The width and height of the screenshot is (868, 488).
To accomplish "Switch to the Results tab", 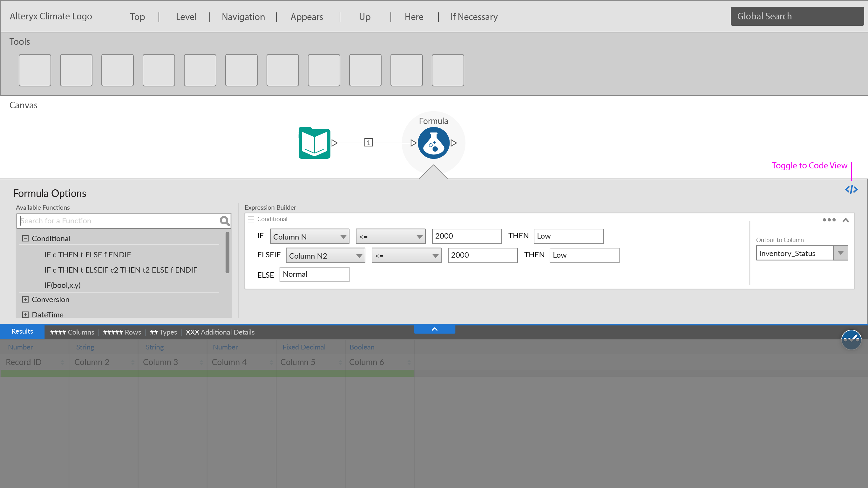I will (22, 332).
